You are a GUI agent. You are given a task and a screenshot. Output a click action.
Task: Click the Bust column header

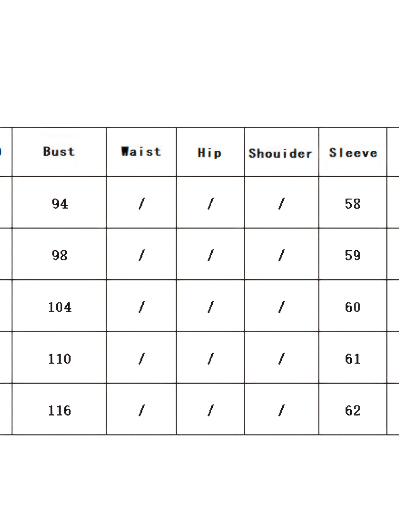59,152
